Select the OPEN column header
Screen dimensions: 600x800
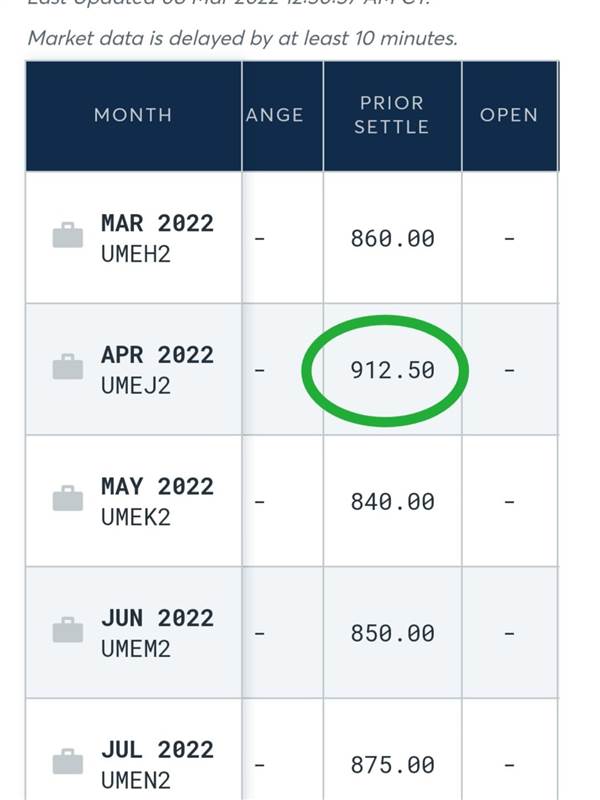coord(509,115)
